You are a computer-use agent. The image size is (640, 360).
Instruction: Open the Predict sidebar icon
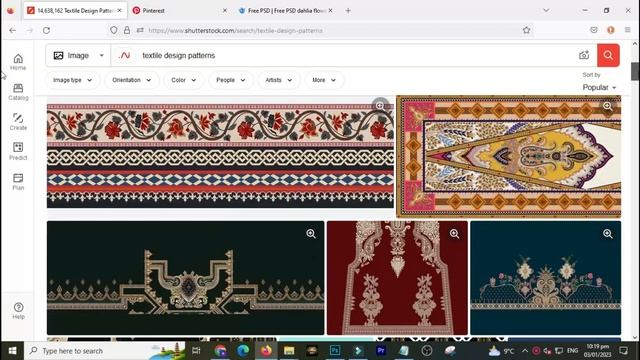pos(18,151)
